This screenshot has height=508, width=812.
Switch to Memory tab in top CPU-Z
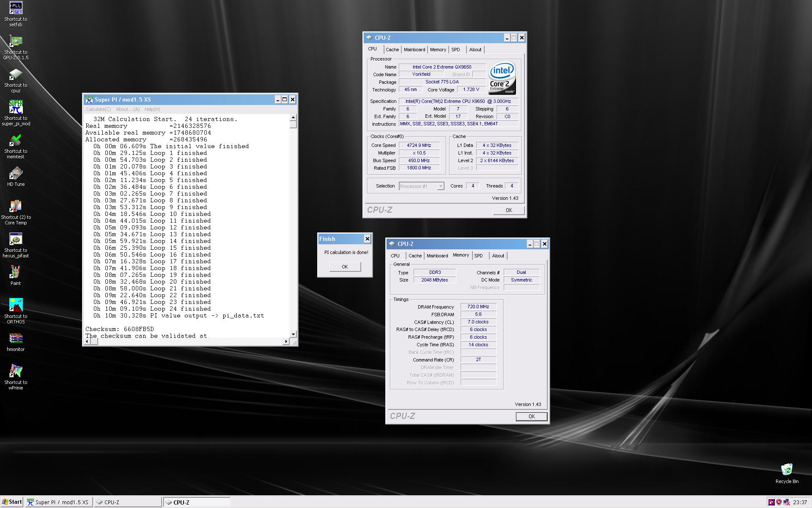(x=438, y=50)
